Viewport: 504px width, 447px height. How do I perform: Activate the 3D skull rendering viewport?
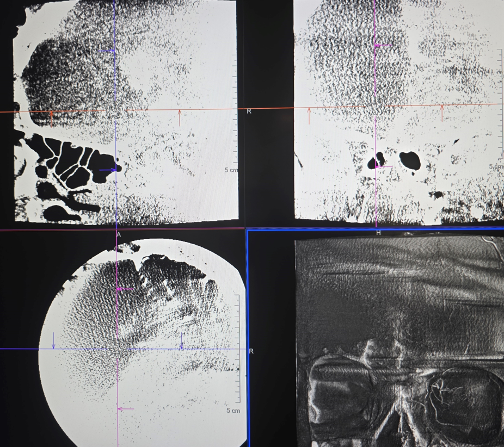[399, 337]
